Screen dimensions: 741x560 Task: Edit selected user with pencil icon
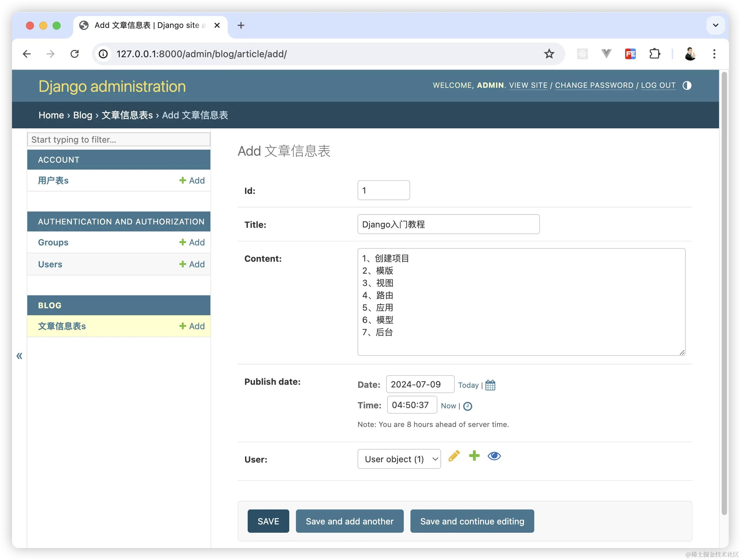click(x=454, y=456)
